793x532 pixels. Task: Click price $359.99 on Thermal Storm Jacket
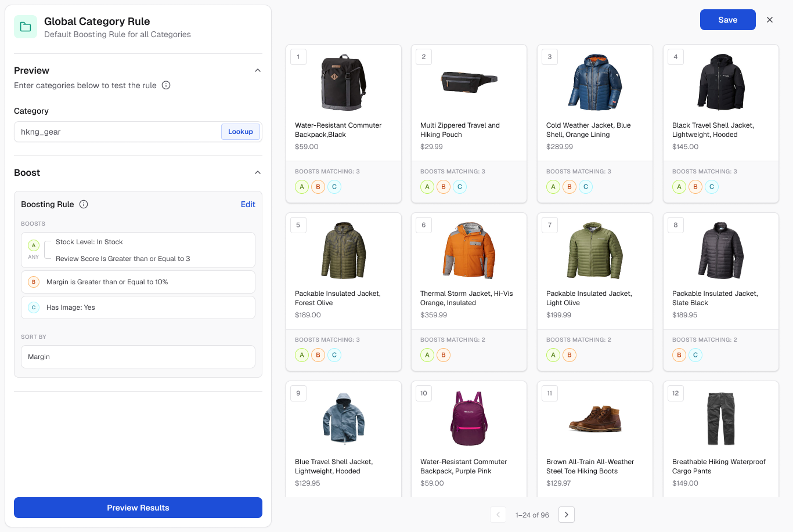(434, 315)
